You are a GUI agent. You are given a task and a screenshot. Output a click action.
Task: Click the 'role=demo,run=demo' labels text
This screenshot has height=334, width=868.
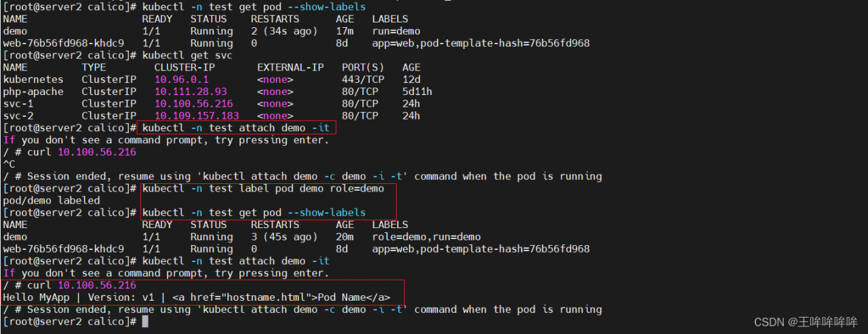(x=426, y=237)
